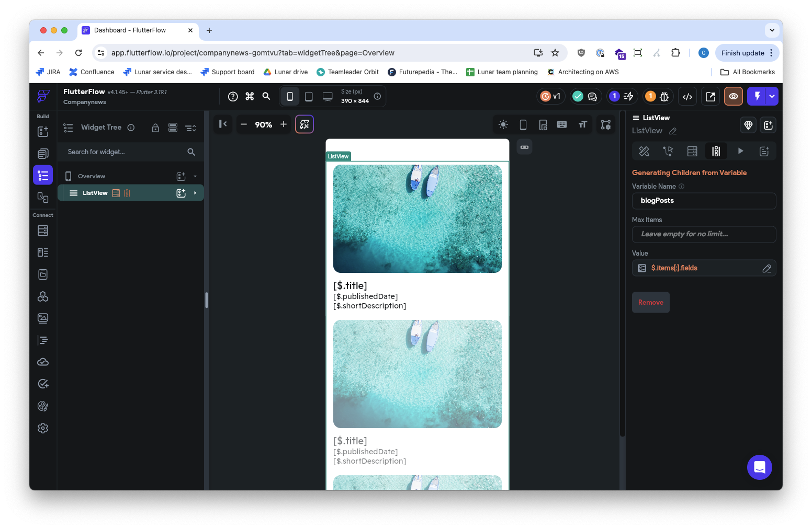Click the red Remove button
812x529 pixels.
tap(651, 303)
